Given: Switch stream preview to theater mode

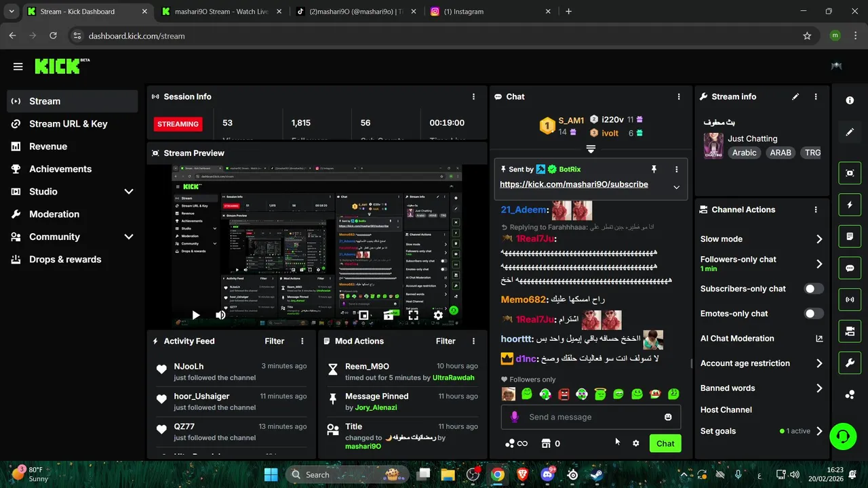Looking at the screenshot, I should 389,315.
